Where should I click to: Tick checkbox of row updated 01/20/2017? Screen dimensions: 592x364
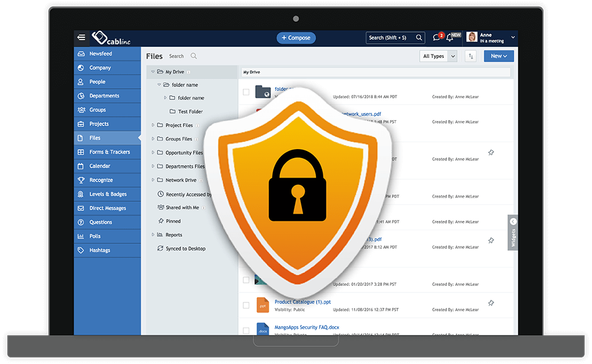[x=246, y=280]
